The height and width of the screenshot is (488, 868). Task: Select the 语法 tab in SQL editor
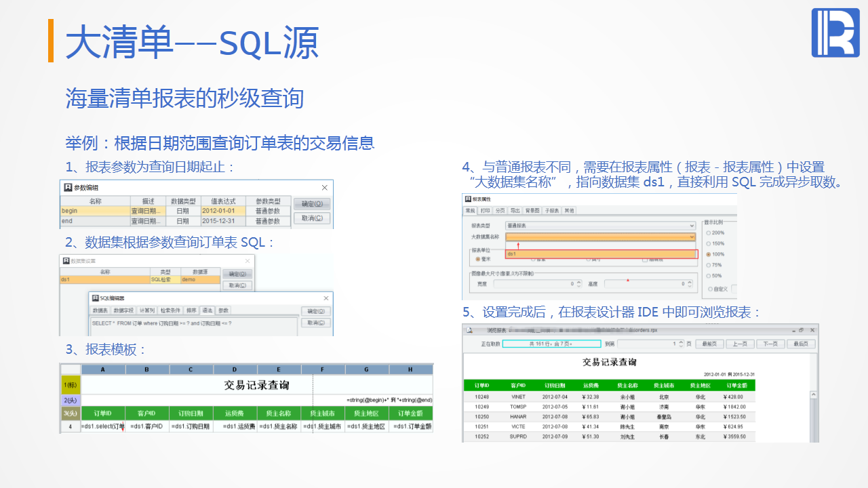[208, 310]
